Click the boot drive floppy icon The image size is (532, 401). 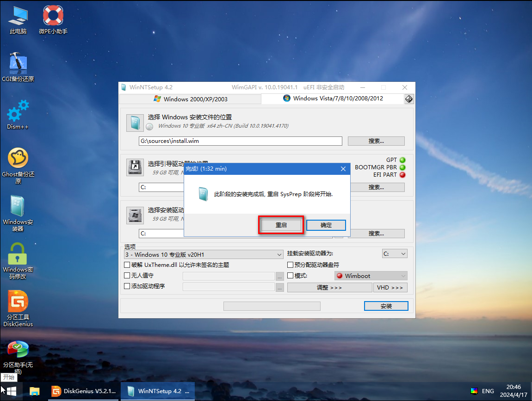tap(135, 167)
